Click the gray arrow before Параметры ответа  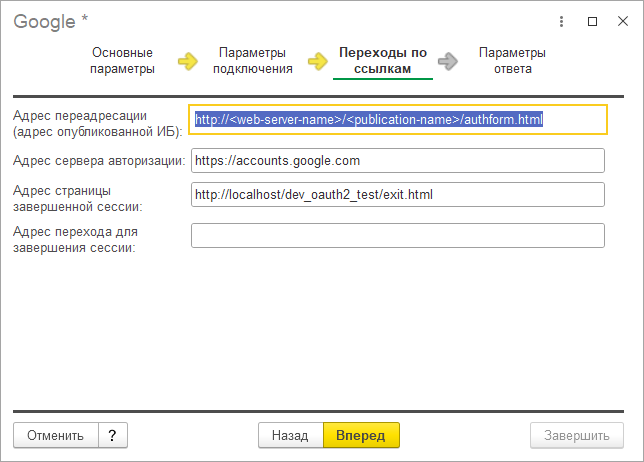coord(448,62)
